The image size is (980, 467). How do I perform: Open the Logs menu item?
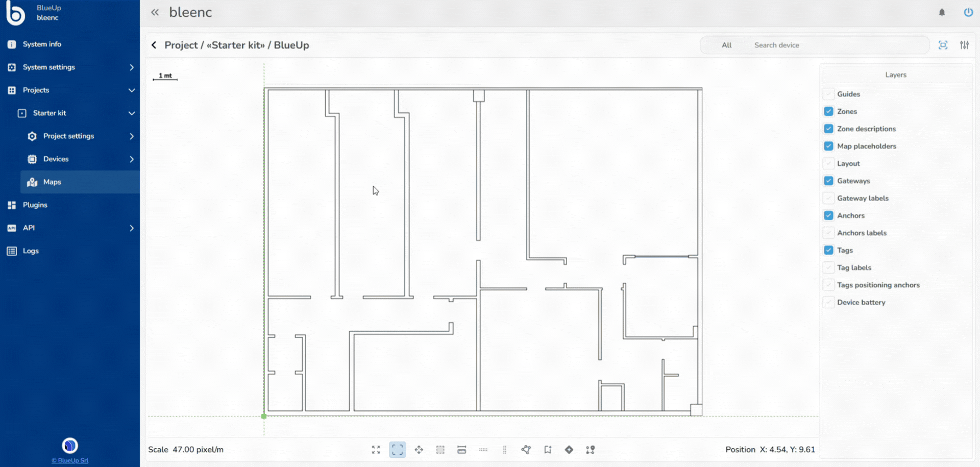[31, 251]
